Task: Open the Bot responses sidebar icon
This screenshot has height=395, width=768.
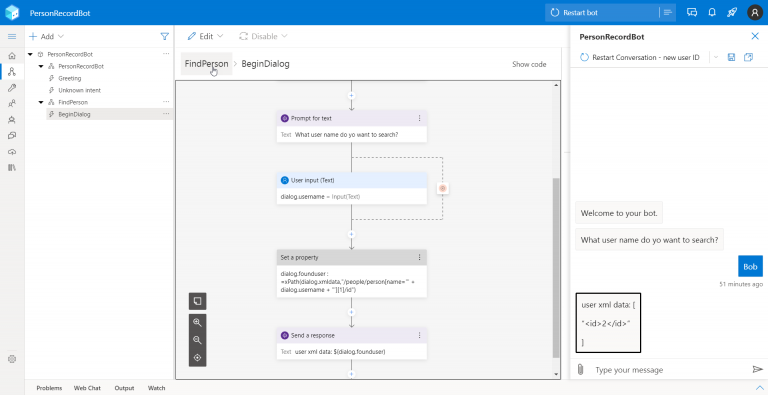Action: 12,120
